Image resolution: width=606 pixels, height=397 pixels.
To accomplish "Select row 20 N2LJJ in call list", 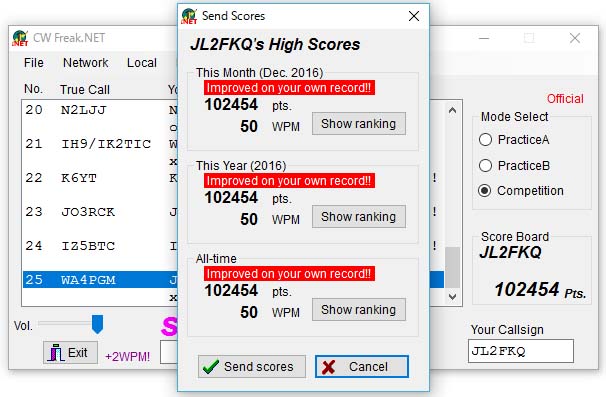I will tap(100, 110).
